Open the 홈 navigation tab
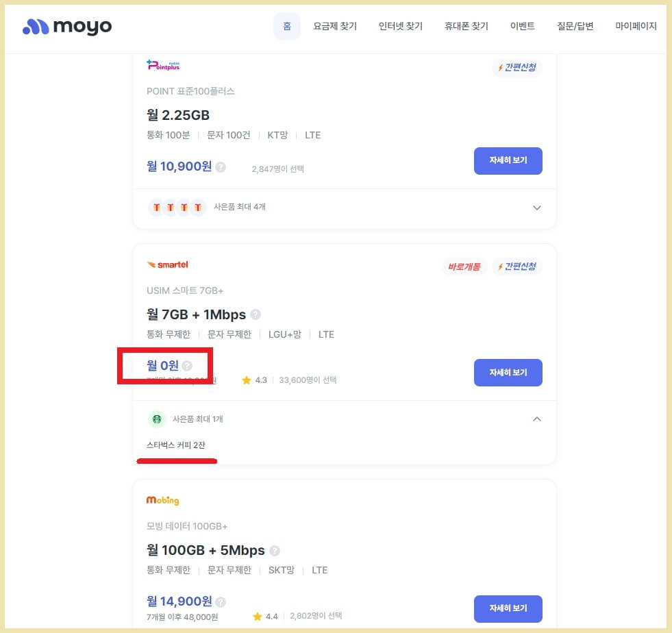Image resolution: width=672 pixels, height=633 pixels. point(286,26)
